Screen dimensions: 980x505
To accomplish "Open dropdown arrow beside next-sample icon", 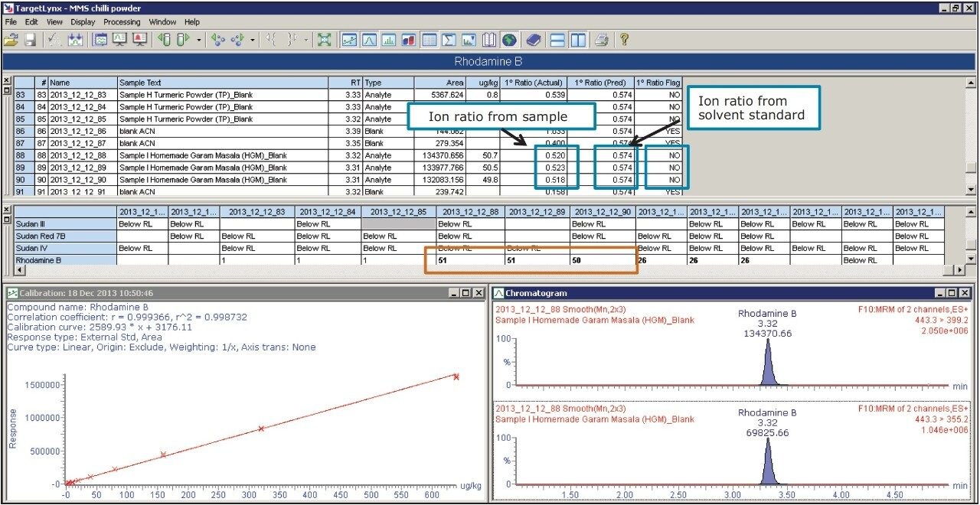I will tap(199, 39).
